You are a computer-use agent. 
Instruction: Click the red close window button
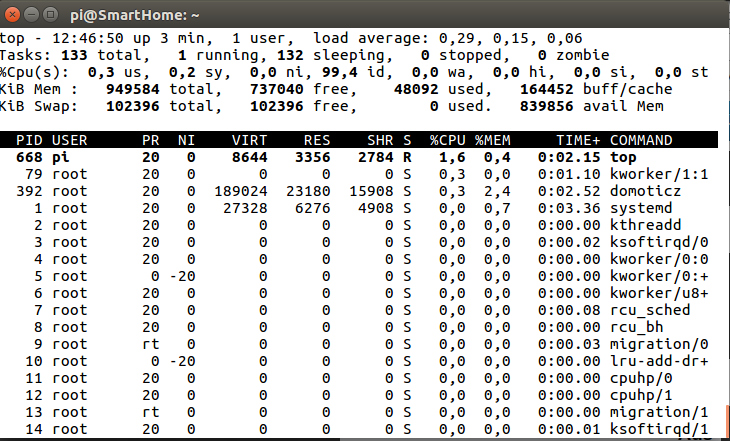click(12, 14)
